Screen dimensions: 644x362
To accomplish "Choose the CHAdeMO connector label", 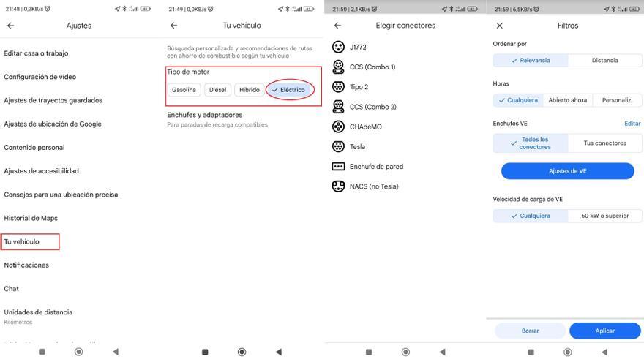I will (365, 127).
